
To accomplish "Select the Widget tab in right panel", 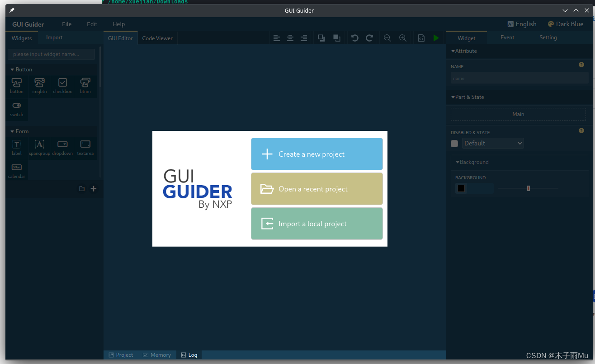I will (x=467, y=38).
